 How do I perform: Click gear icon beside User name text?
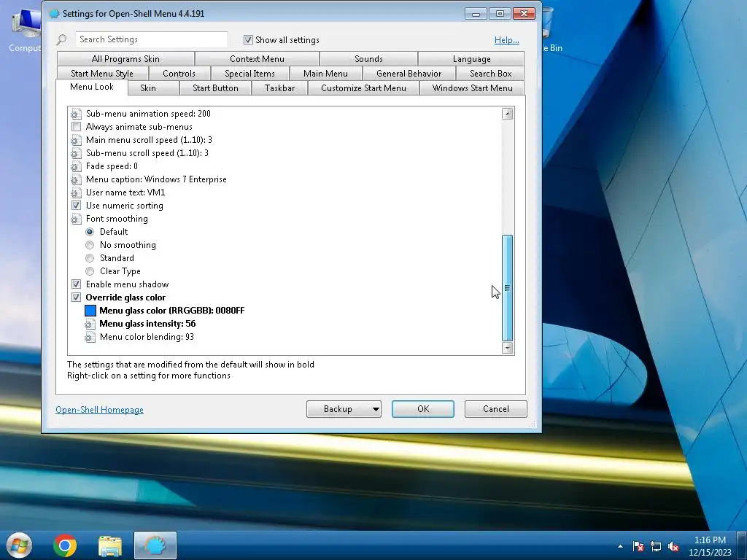(x=76, y=192)
